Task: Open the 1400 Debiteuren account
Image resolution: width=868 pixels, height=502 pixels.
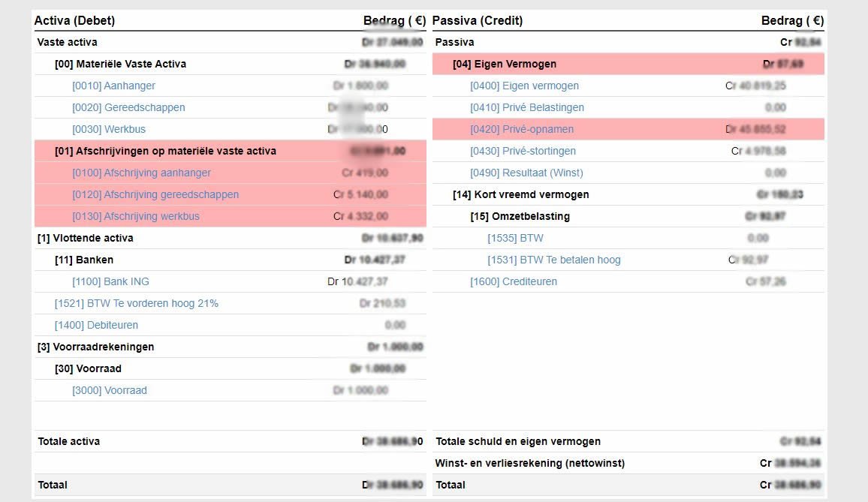Action: tap(96, 325)
